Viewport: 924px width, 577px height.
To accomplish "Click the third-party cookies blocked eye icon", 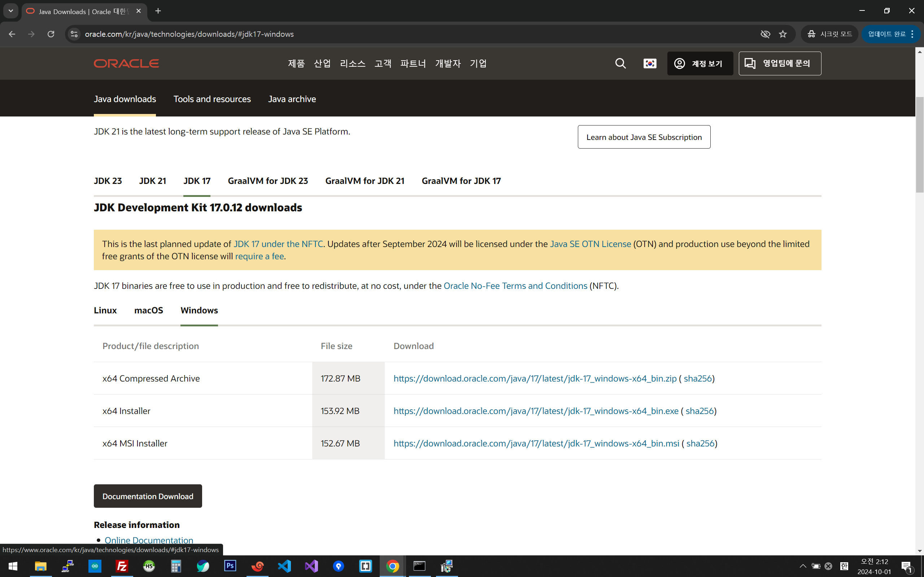I will tap(765, 34).
